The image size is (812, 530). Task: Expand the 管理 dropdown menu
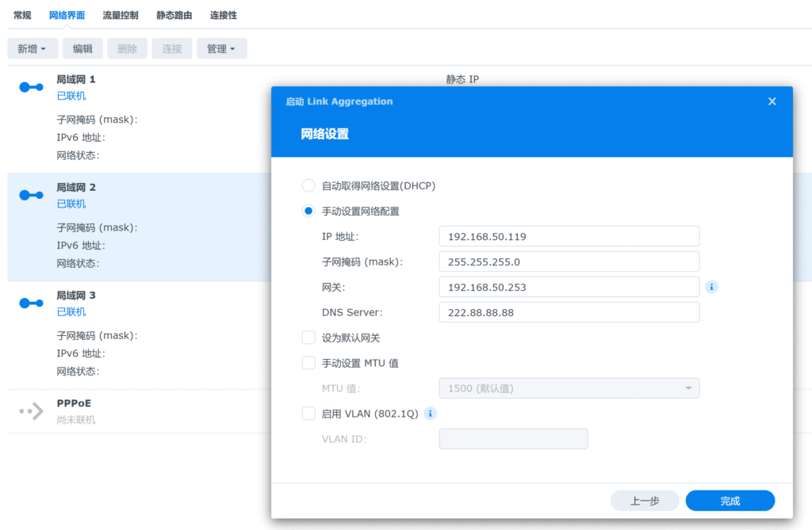click(221, 49)
